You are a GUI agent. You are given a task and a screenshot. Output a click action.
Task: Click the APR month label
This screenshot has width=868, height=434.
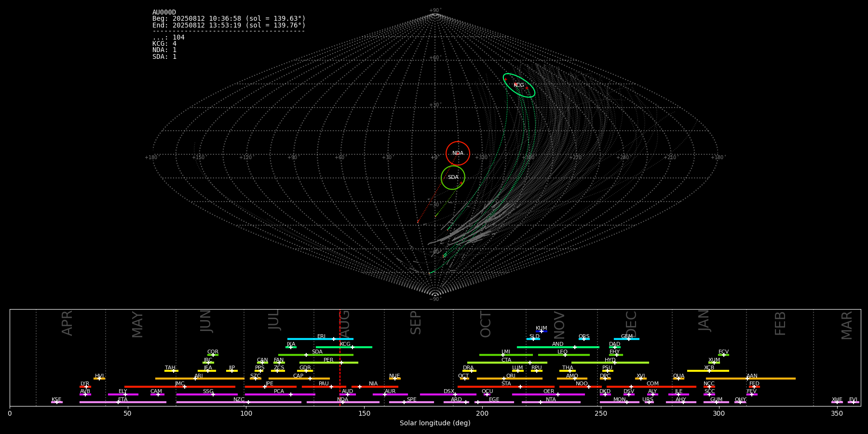coord(67,323)
